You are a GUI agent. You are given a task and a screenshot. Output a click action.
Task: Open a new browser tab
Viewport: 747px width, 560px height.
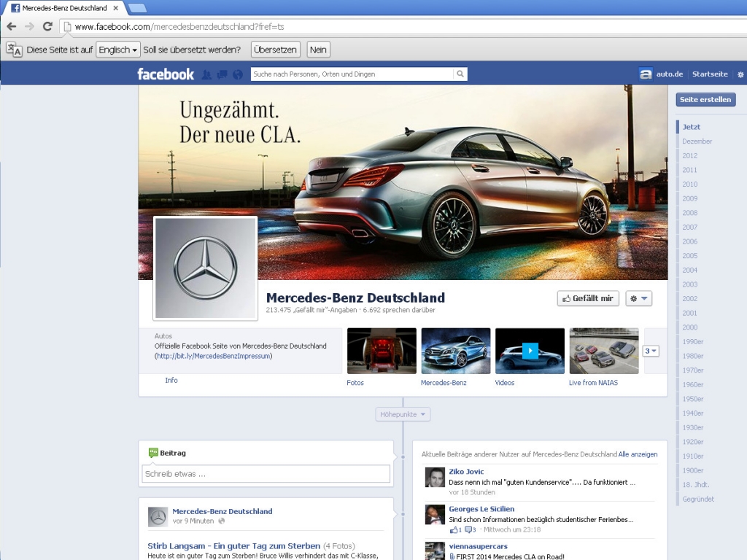pyautogui.click(x=138, y=7)
